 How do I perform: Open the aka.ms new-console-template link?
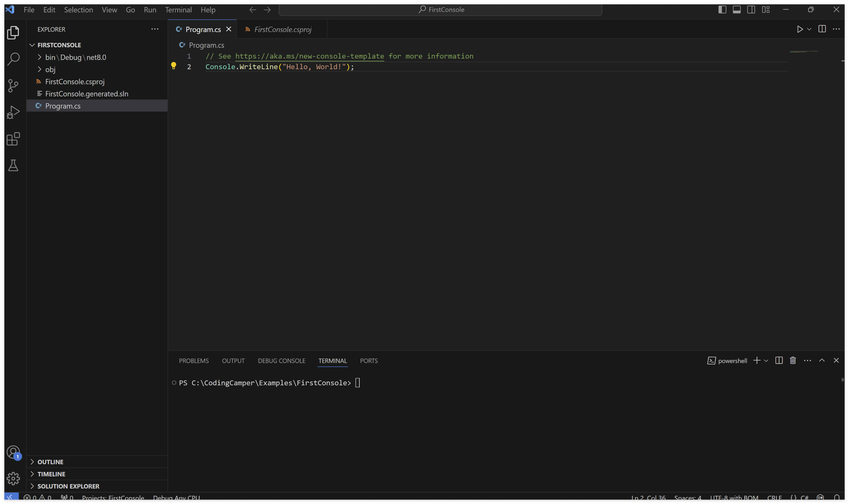click(309, 56)
